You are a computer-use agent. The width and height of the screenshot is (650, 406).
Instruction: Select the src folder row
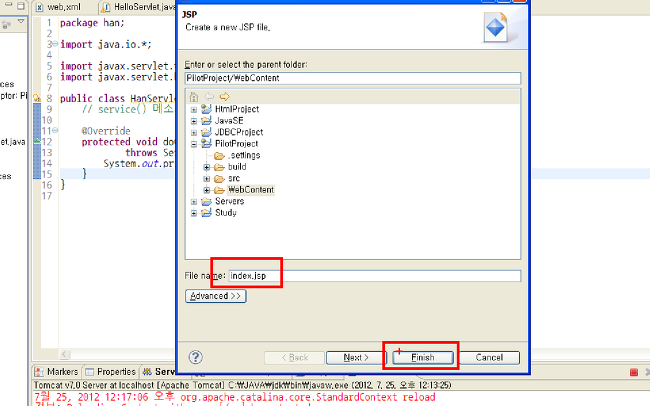coord(234,179)
